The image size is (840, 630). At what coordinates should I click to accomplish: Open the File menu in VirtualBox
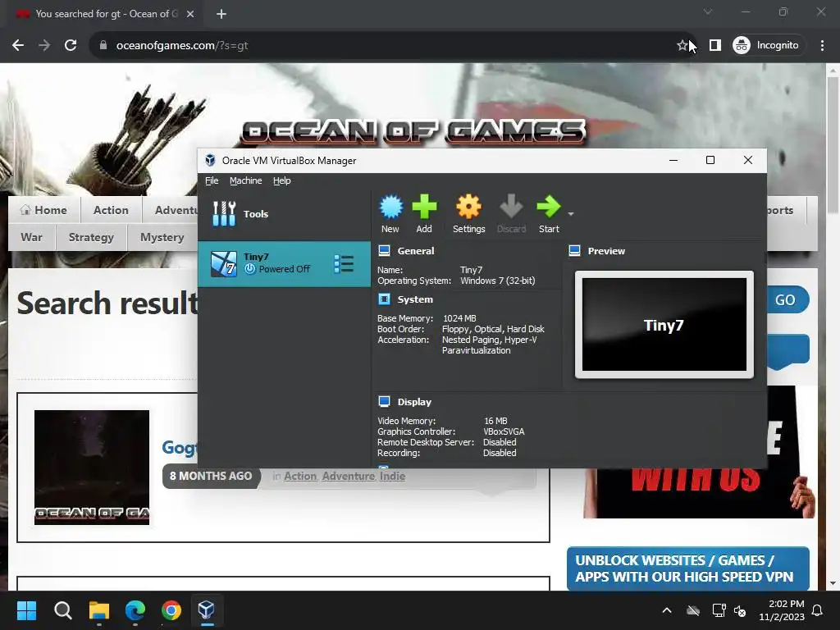coord(212,180)
